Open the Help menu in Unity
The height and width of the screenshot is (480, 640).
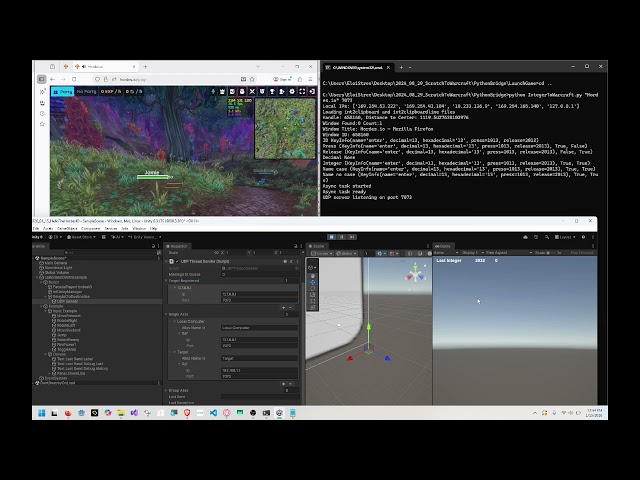pyautogui.click(x=153, y=229)
